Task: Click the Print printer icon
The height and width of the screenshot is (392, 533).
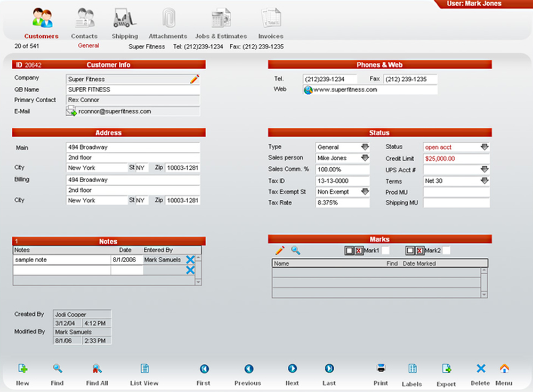Action: tap(381, 368)
